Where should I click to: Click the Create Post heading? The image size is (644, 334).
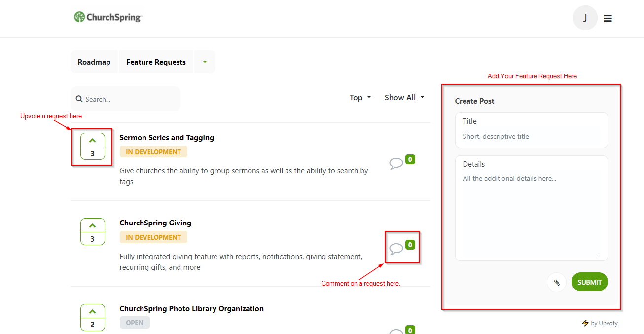coord(474,101)
